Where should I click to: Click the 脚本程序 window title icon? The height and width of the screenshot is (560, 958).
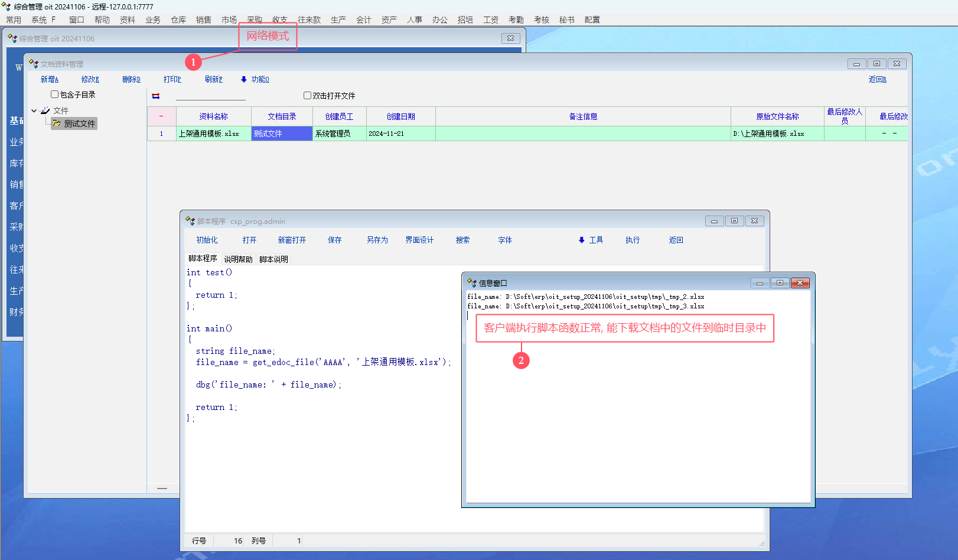(x=190, y=221)
